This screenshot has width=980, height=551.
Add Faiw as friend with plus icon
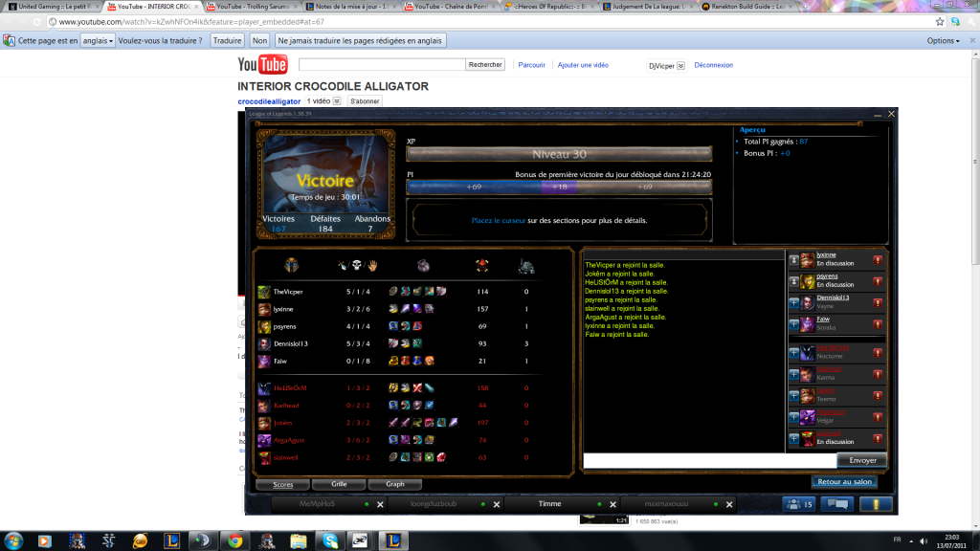793,324
